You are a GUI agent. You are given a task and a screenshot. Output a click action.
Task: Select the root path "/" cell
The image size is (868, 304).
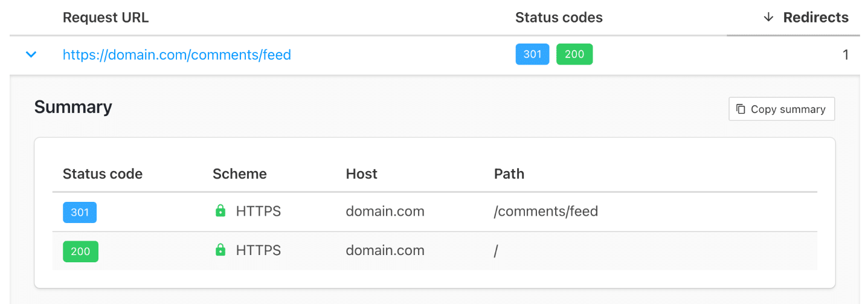tap(496, 251)
